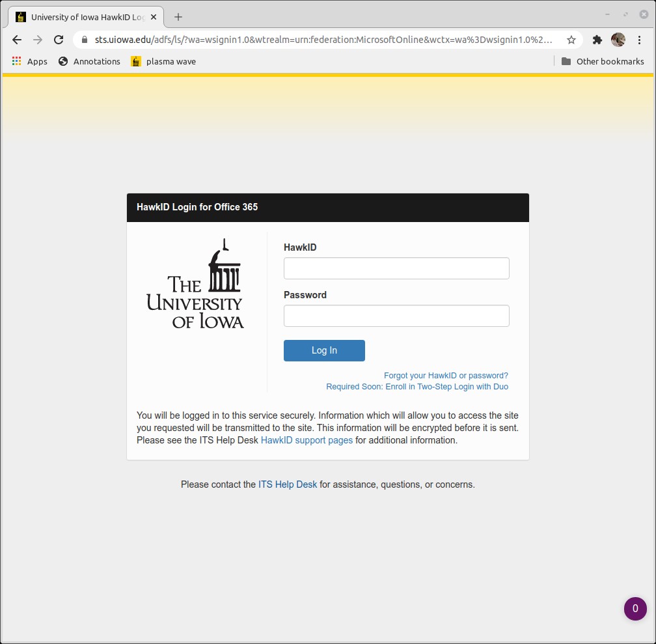The height and width of the screenshot is (644, 656).
Task: Open Other bookmarks folder
Action: [603, 62]
